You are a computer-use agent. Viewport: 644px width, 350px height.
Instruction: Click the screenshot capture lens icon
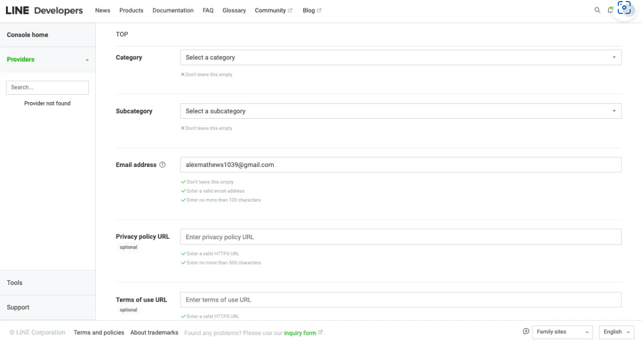click(624, 9)
